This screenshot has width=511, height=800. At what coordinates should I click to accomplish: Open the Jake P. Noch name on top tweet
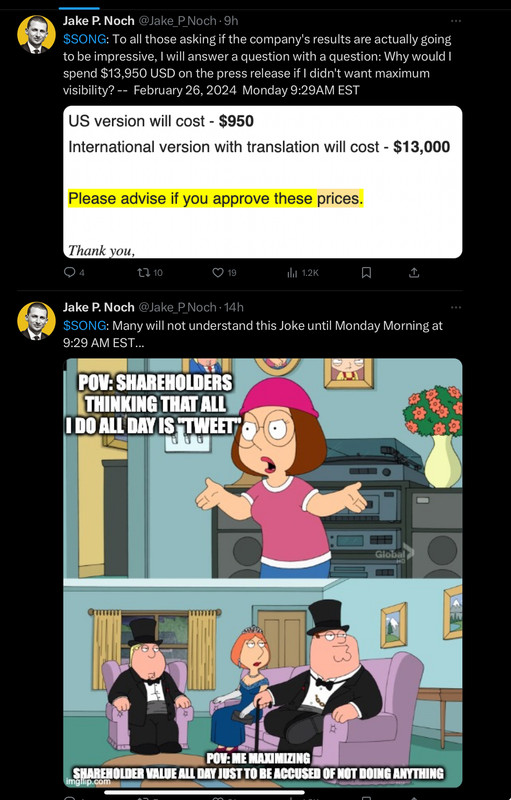click(x=99, y=21)
